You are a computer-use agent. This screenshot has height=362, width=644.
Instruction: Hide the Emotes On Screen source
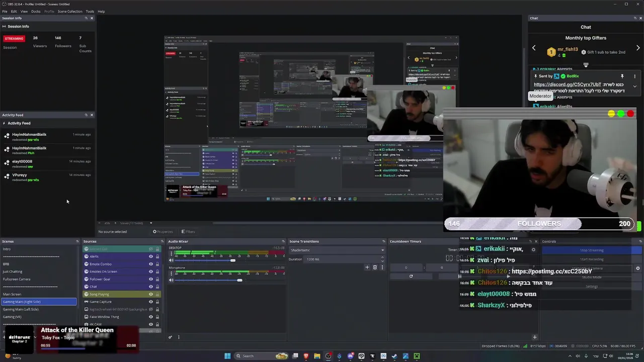(150, 271)
